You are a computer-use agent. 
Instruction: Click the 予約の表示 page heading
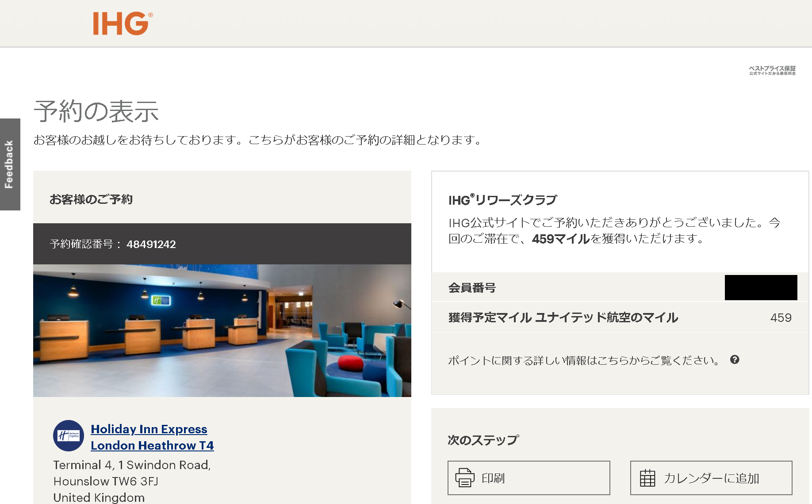tap(96, 111)
